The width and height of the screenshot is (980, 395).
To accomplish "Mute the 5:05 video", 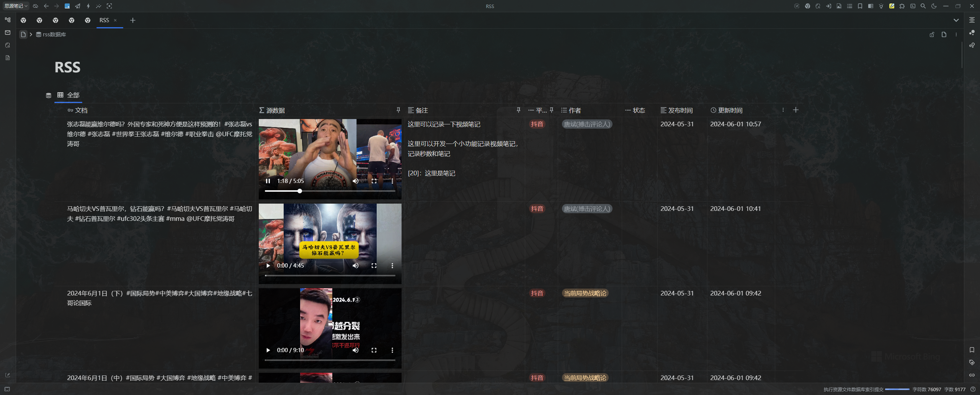I will click(356, 181).
